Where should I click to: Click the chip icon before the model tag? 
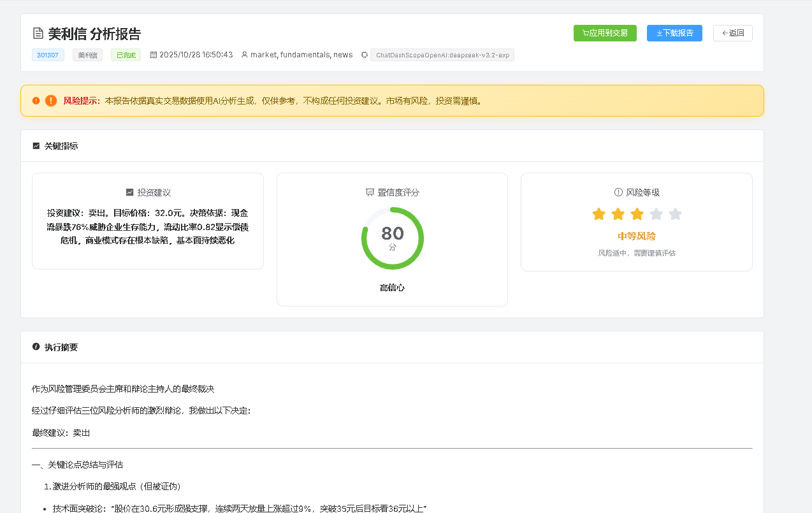[x=364, y=55]
